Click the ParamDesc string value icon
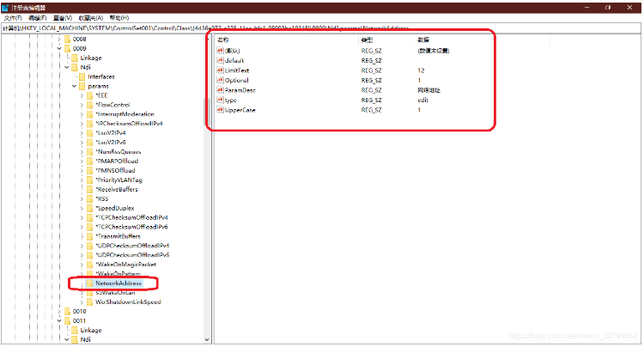The width and height of the screenshot is (644, 347). point(220,90)
